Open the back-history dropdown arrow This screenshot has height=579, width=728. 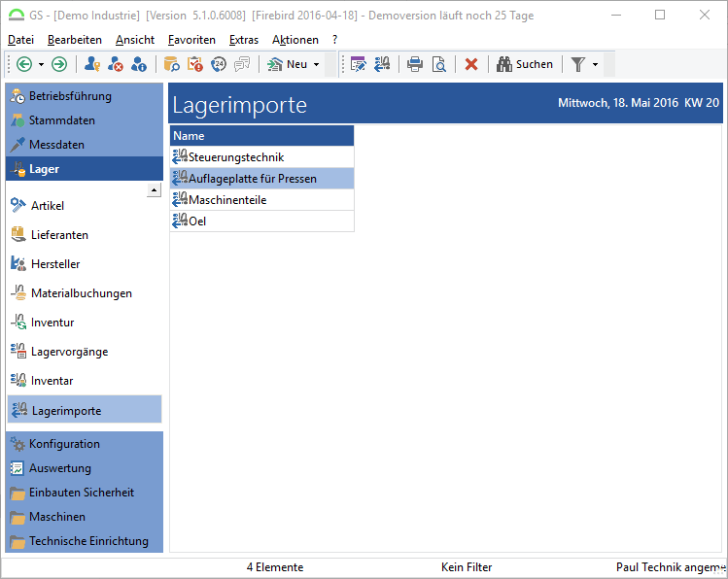pyautogui.click(x=42, y=64)
